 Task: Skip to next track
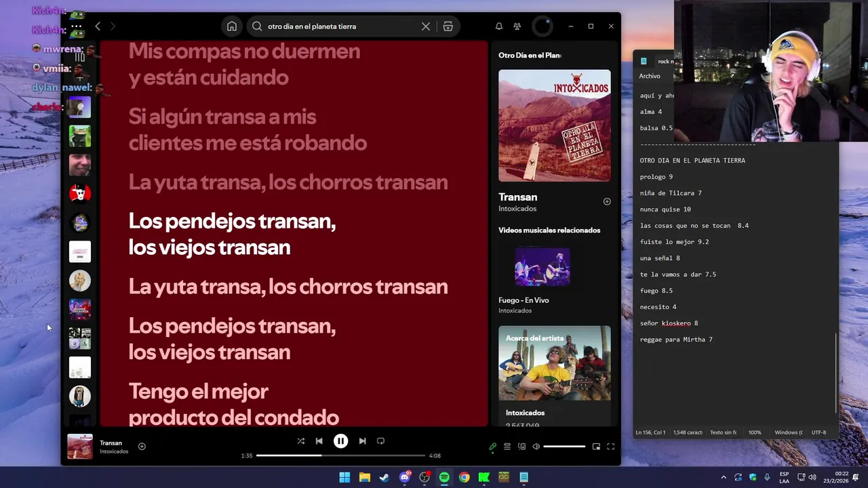pos(362,441)
